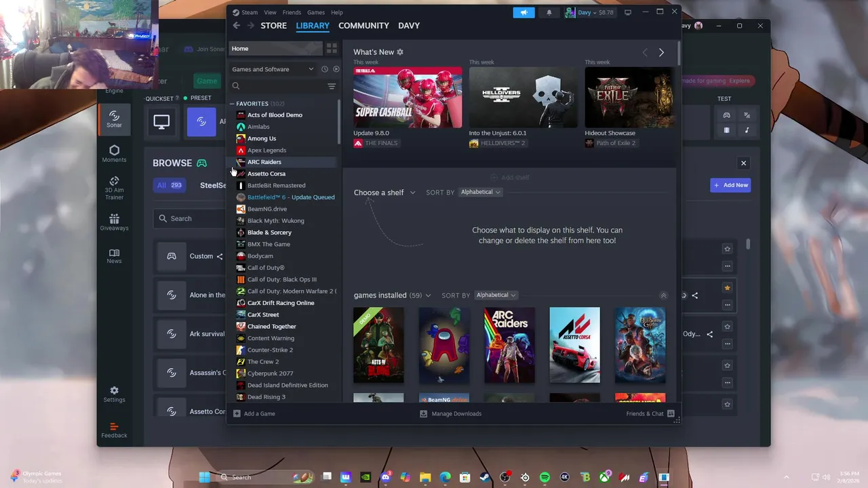Switch library to collections grid view icon
The height and width of the screenshot is (488, 868).
point(332,49)
